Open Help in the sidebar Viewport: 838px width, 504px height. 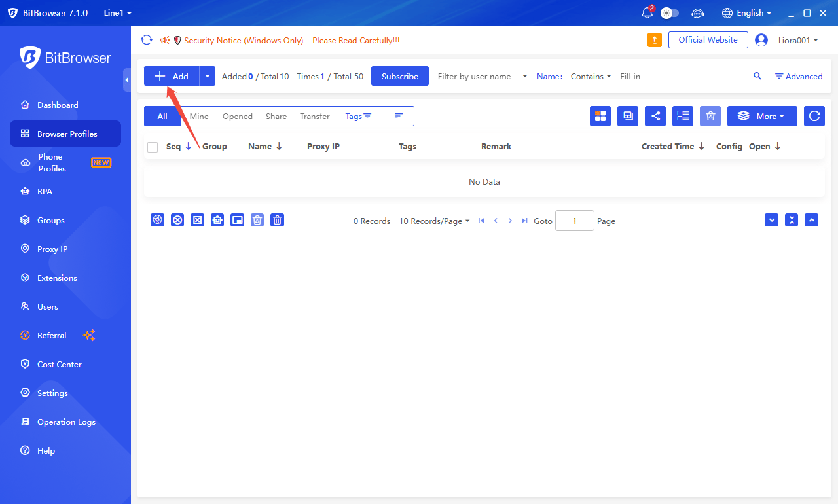[65, 450]
